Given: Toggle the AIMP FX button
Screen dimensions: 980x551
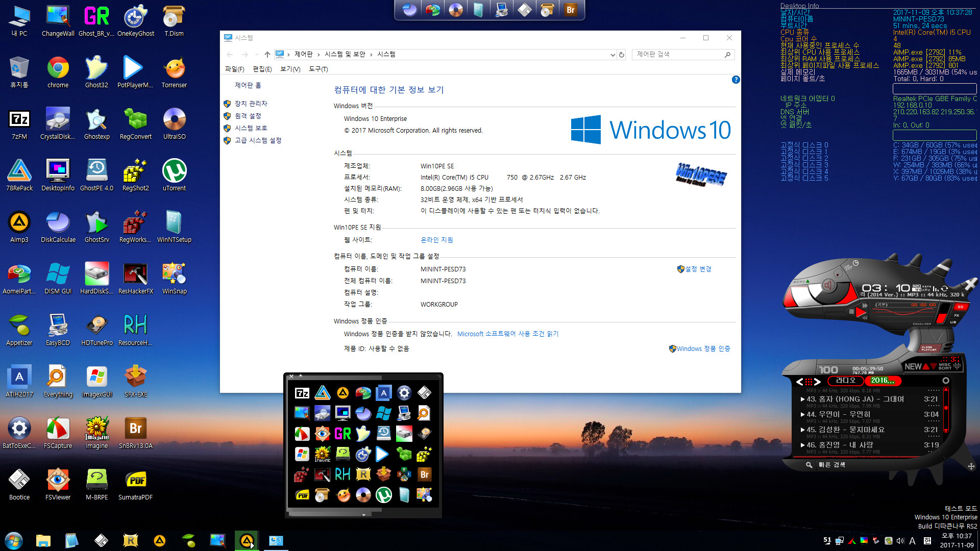Looking at the screenshot, I should click(x=957, y=315).
